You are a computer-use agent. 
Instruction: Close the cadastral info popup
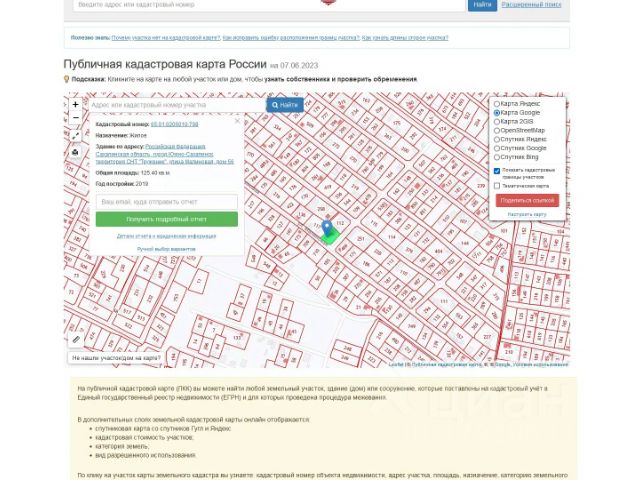[x=237, y=121]
